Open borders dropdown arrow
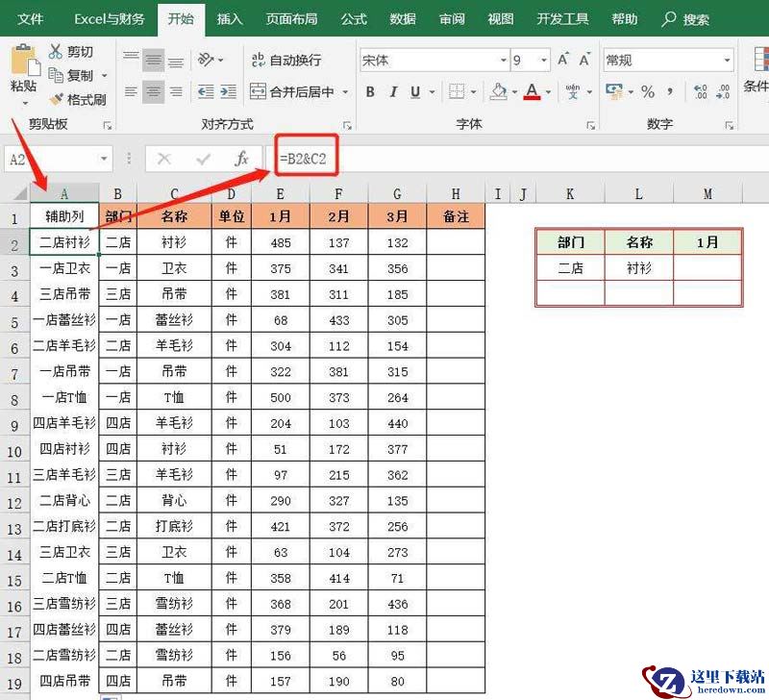Image resolution: width=769 pixels, height=700 pixels. (474, 91)
